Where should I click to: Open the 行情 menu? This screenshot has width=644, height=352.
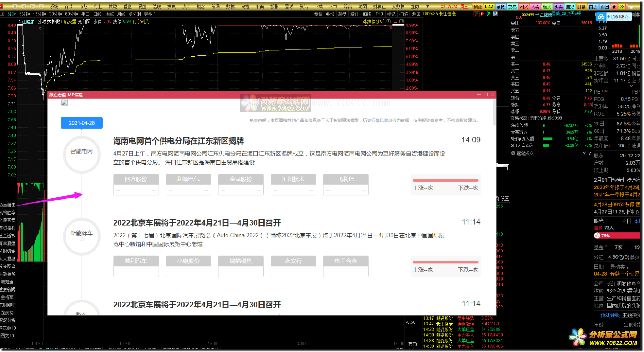coord(69,6)
